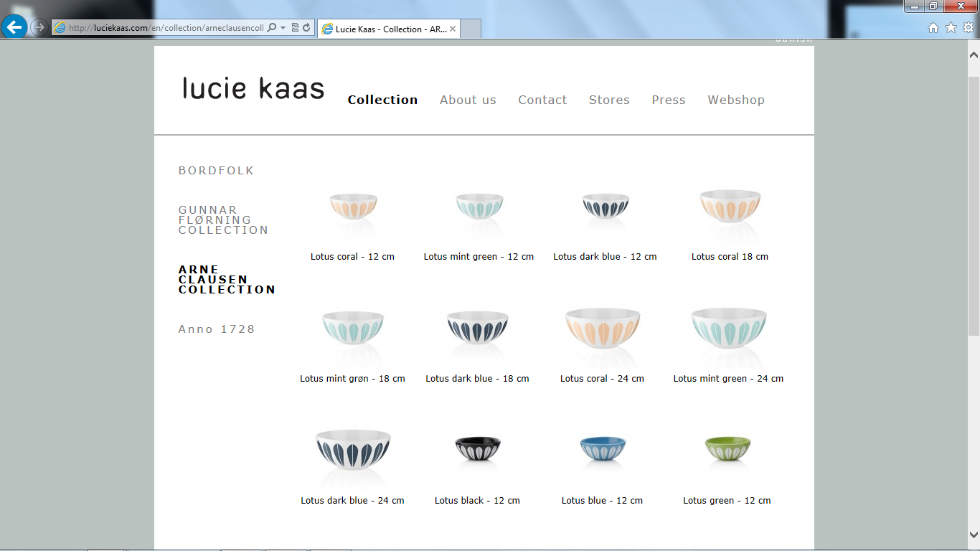Open the "Lotus coral 18 cm" caption
Screen dimensions: 980x551
click(x=730, y=257)
